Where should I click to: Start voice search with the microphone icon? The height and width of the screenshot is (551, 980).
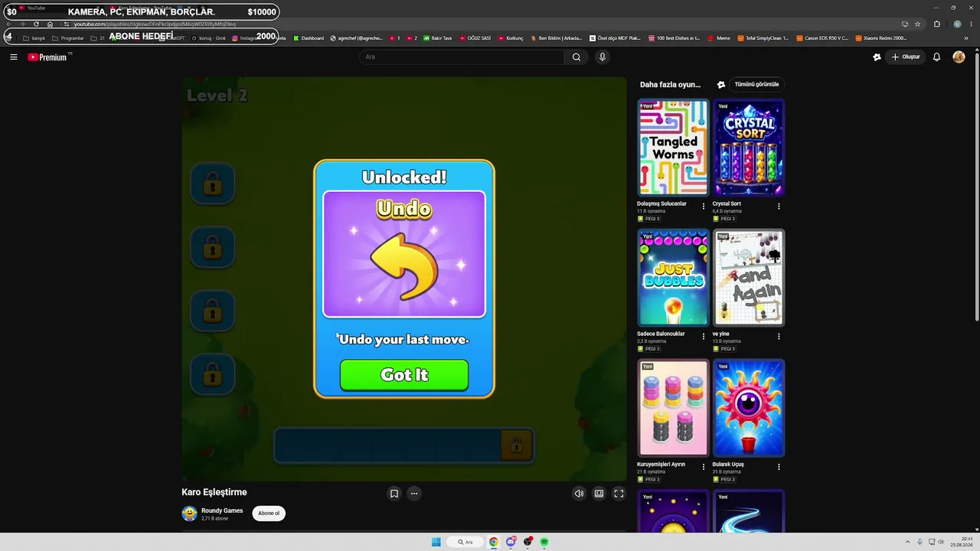pyautogui.click(x=603, y=57)
